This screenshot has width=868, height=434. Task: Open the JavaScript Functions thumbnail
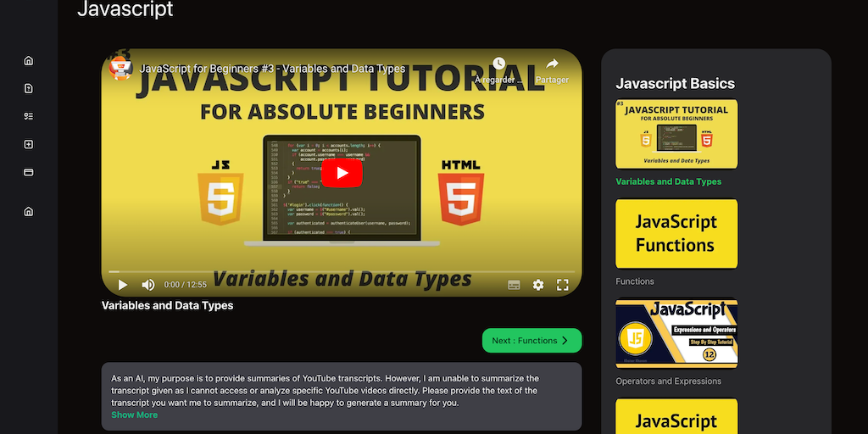tap(676, 234)
